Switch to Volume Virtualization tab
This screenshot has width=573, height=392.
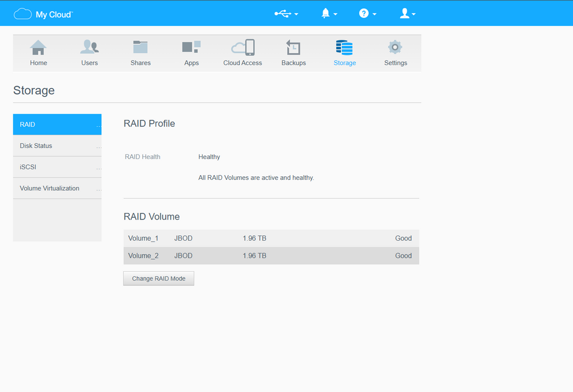[57, 188]
